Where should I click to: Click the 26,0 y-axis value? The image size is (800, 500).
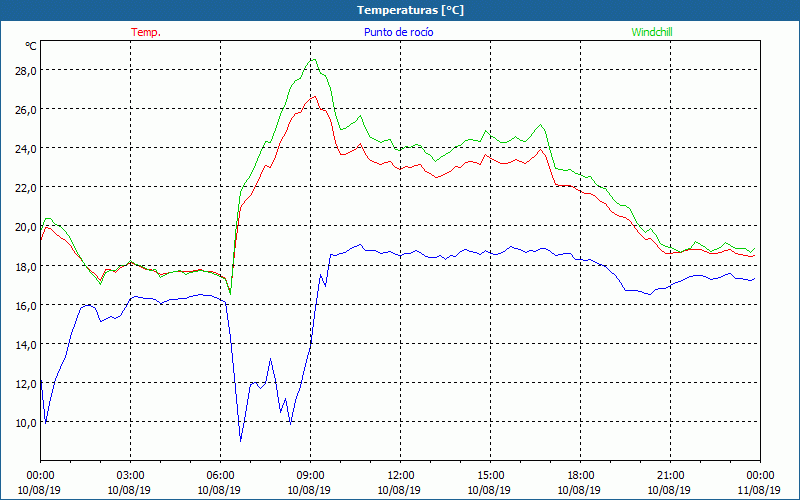[26, 110]
